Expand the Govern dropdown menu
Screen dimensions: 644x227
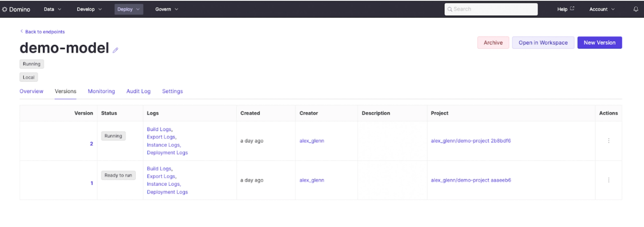pos(167,9)
